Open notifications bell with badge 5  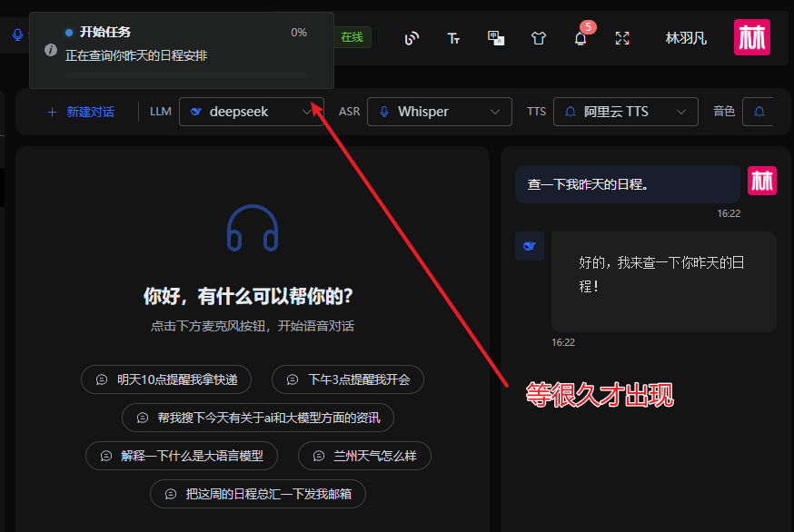pos(581,38)
